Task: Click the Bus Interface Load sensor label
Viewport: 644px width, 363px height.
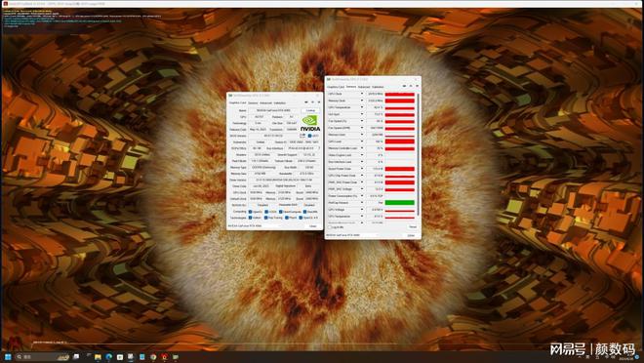Action: pos(341,162)
